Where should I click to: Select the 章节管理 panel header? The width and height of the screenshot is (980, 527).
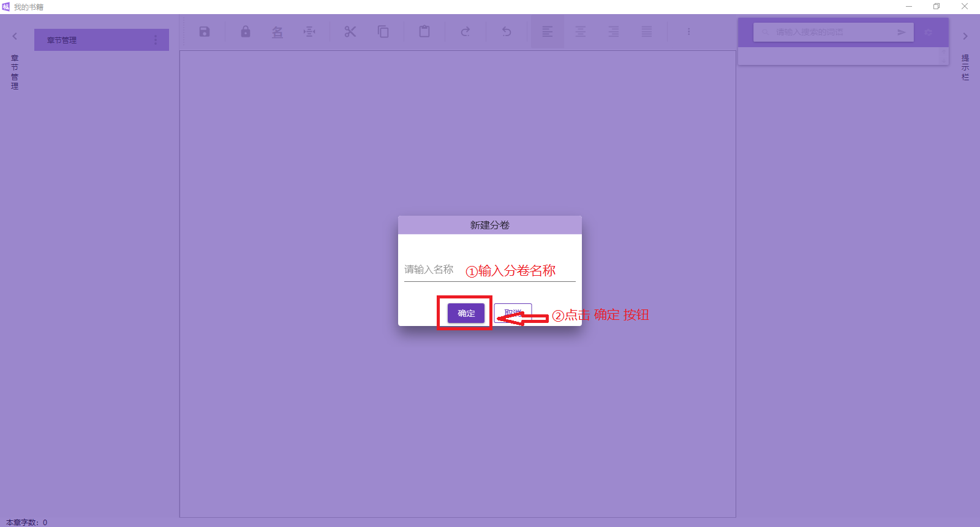pos(102,40)
